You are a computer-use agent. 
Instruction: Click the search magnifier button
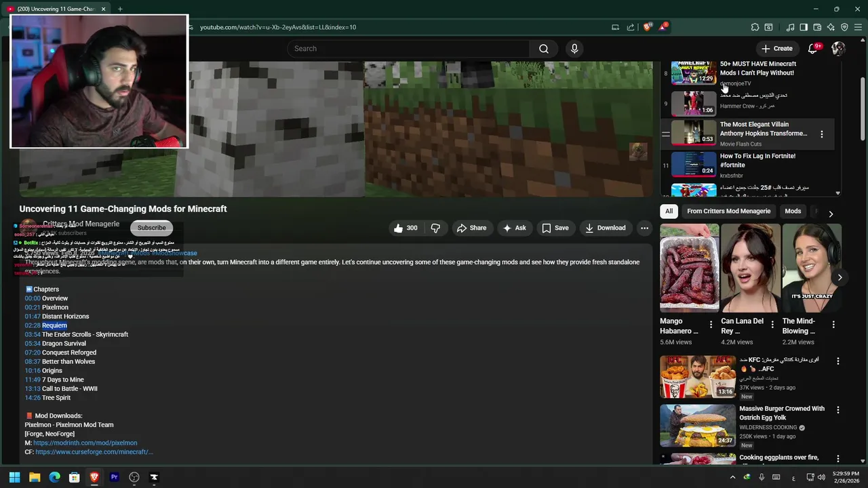[543, 49]
